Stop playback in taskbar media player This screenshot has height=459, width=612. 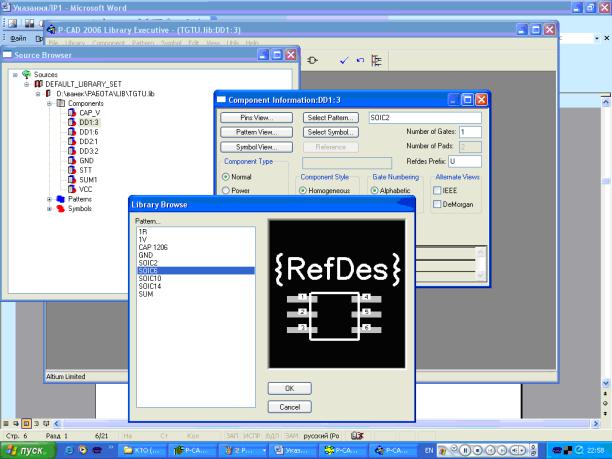[477, 450]
